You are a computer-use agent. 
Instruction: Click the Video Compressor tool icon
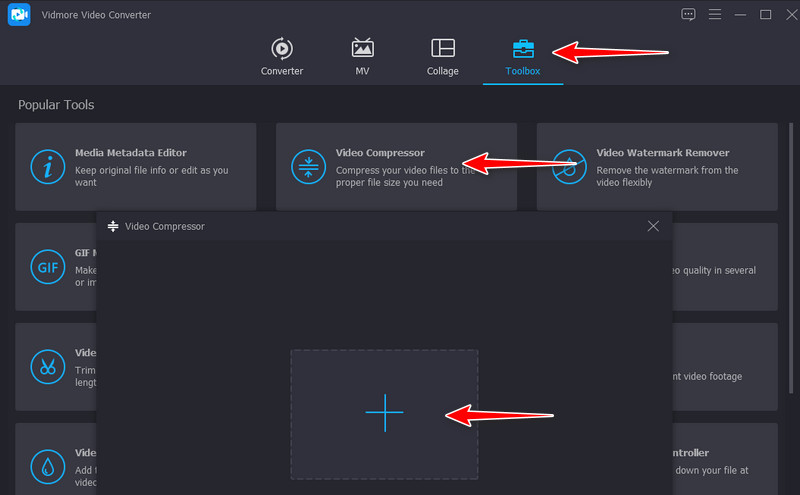(308, 167)
